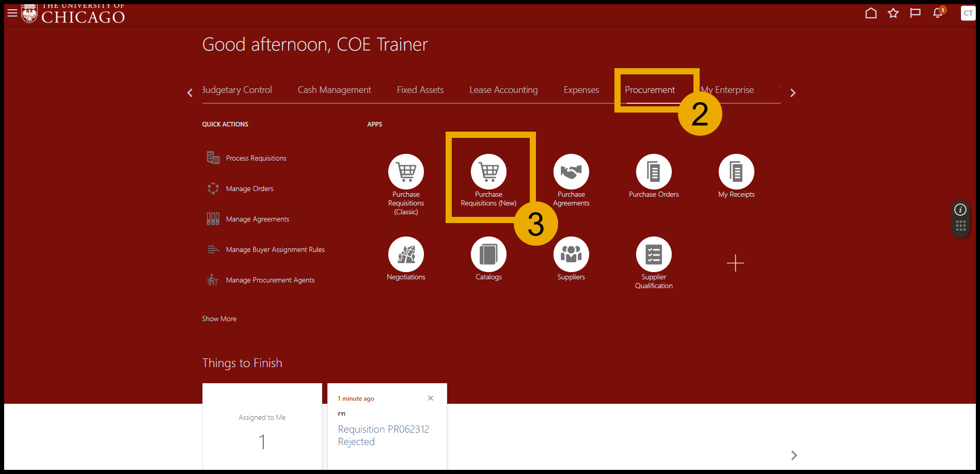Click the plus icon to add apps
980x474 pixels.
(735, 263)
